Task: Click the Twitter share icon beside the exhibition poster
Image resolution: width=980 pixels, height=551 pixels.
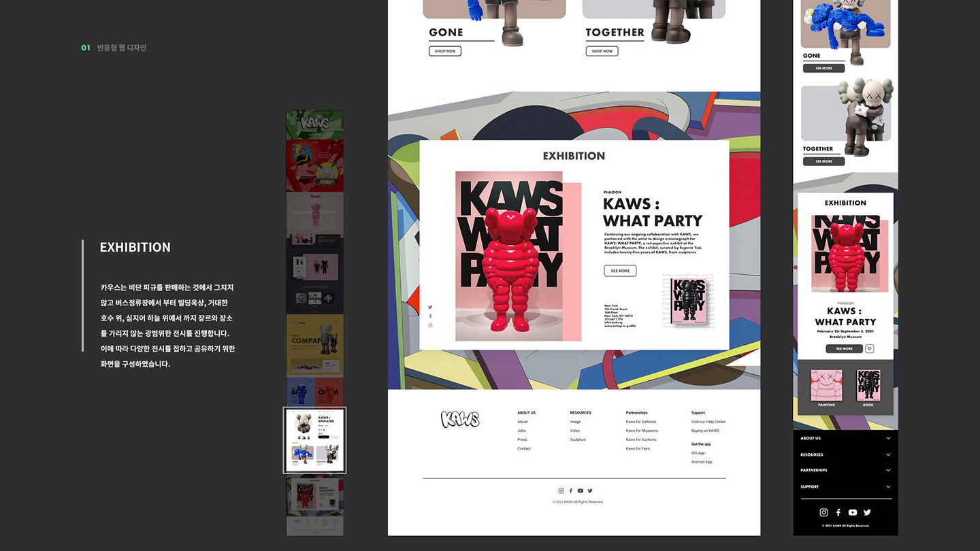Action: [430, 307]
